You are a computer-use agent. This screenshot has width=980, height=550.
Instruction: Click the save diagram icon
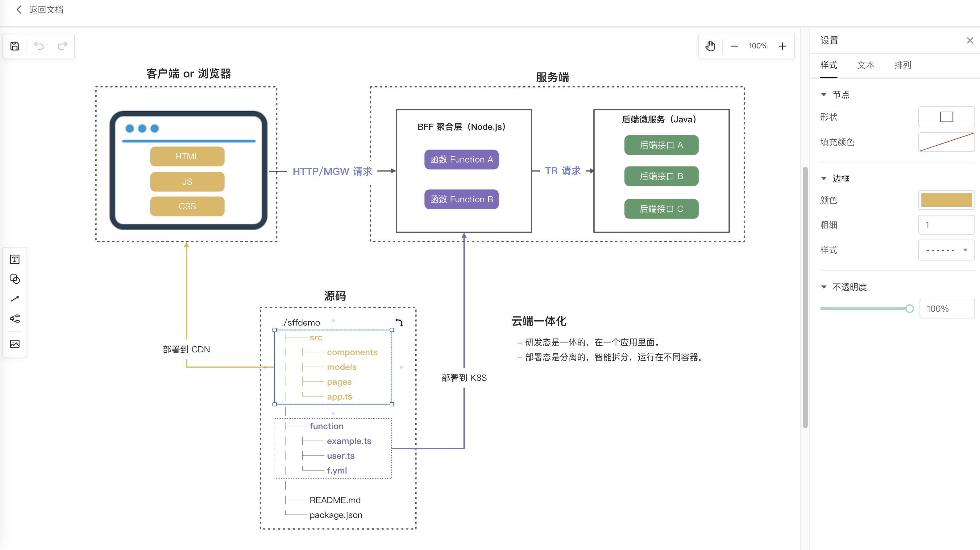click(x=15, y=46)
